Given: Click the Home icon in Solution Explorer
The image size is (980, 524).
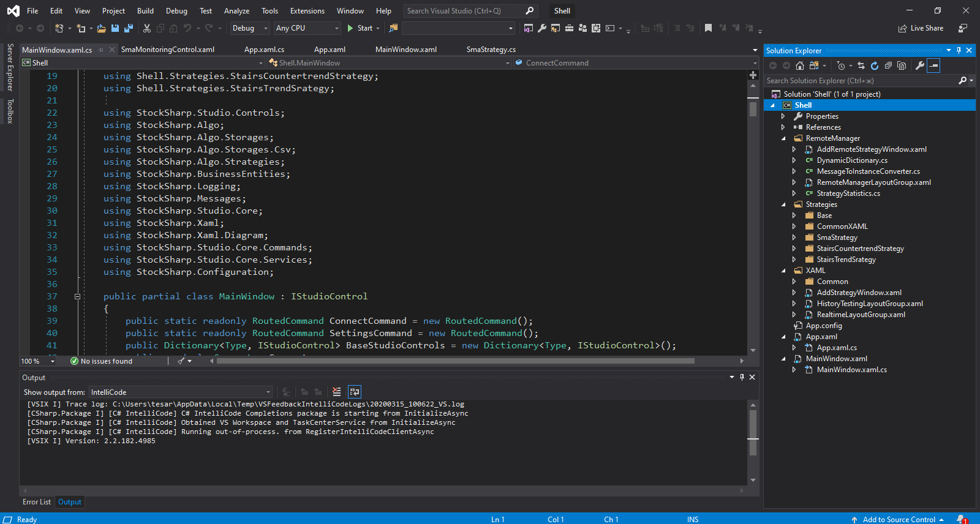Looking at the screenshot, I should (799, 65).
